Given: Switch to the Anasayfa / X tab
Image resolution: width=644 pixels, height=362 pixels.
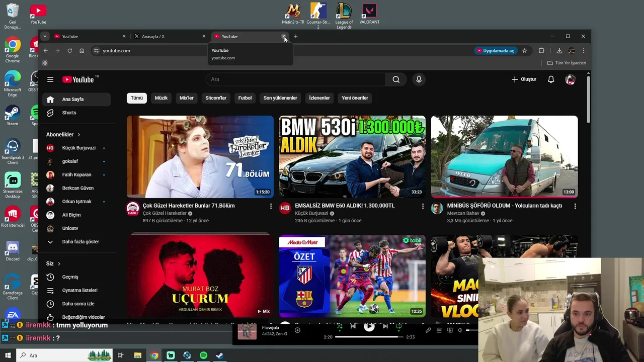Looking at the screenshot, I should tap(170, 36).
